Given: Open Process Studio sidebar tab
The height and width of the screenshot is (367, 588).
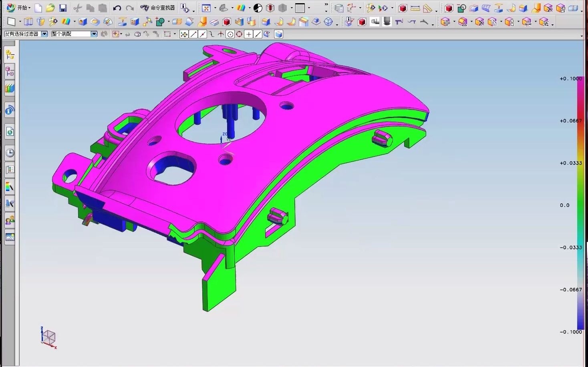Looking at the screenshot, I should pyautogui.click(x=10, y=170).
